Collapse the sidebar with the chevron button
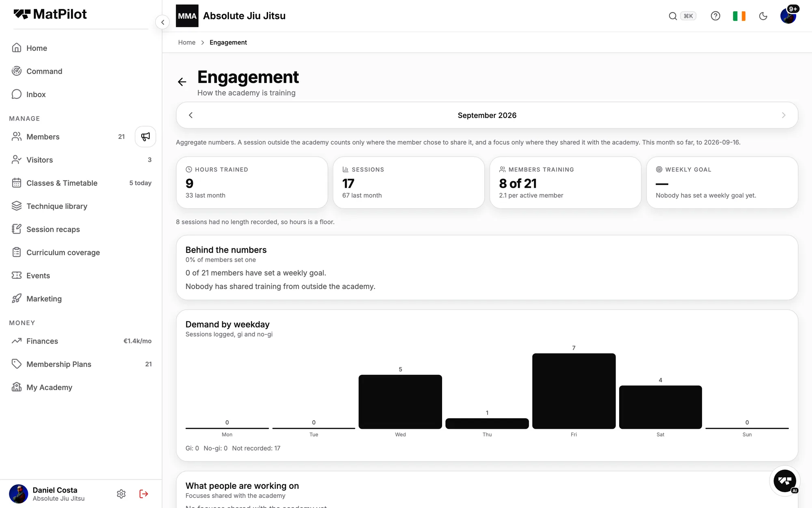Image resolution: width=812 pixels, height=508 pixels. [162, 22]
